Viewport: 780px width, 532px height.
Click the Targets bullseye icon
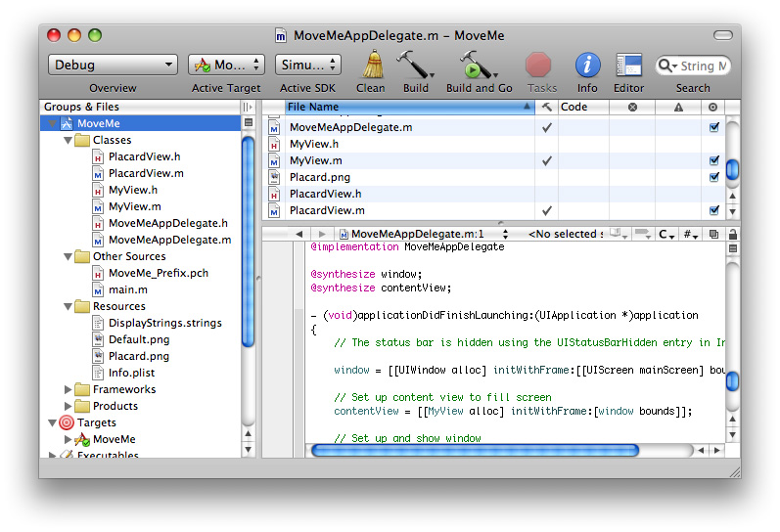(67, 422)
